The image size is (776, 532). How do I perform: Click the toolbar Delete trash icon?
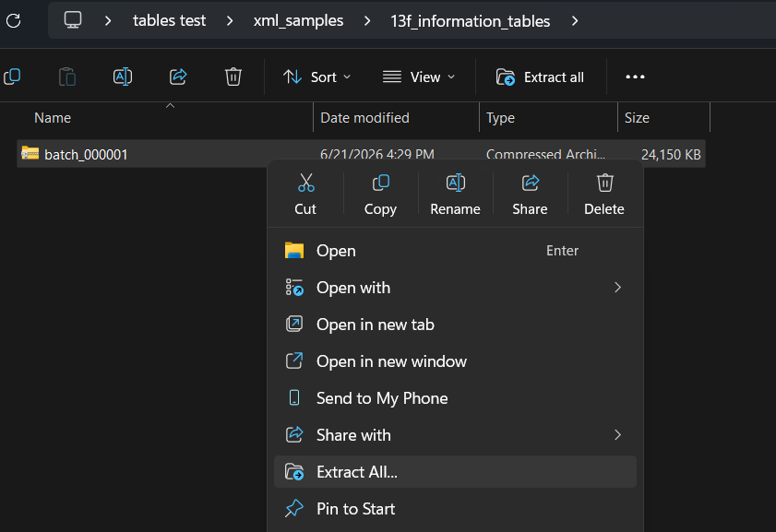click(233, 77)
